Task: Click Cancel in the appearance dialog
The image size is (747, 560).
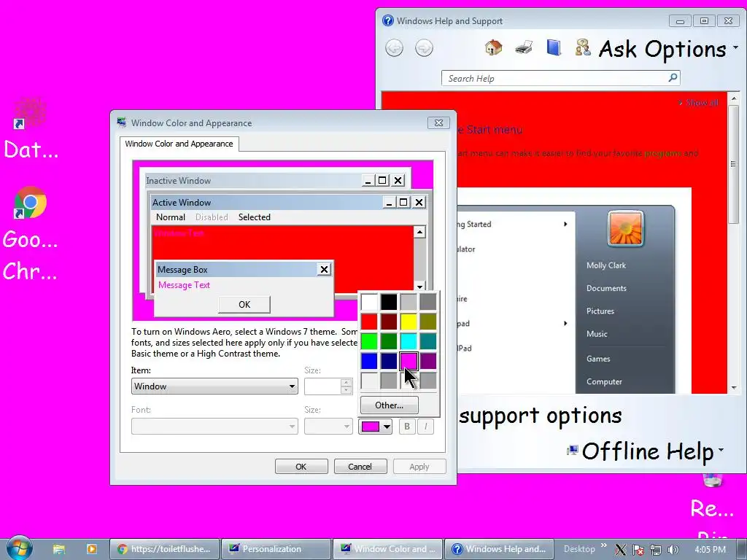Action: (x=360, y=467)
